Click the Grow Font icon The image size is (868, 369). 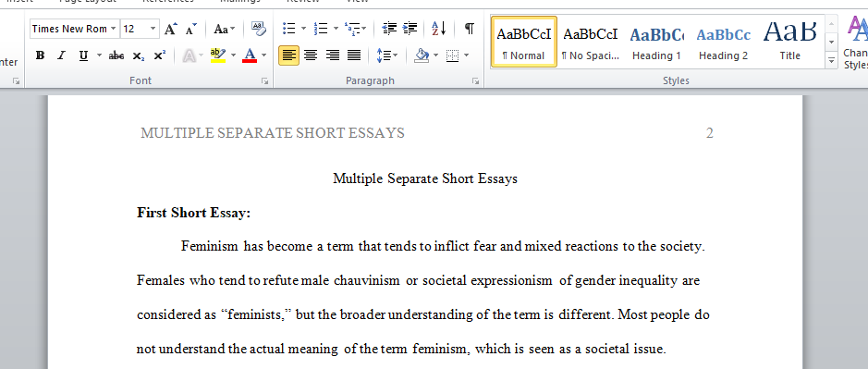(170, 29)
